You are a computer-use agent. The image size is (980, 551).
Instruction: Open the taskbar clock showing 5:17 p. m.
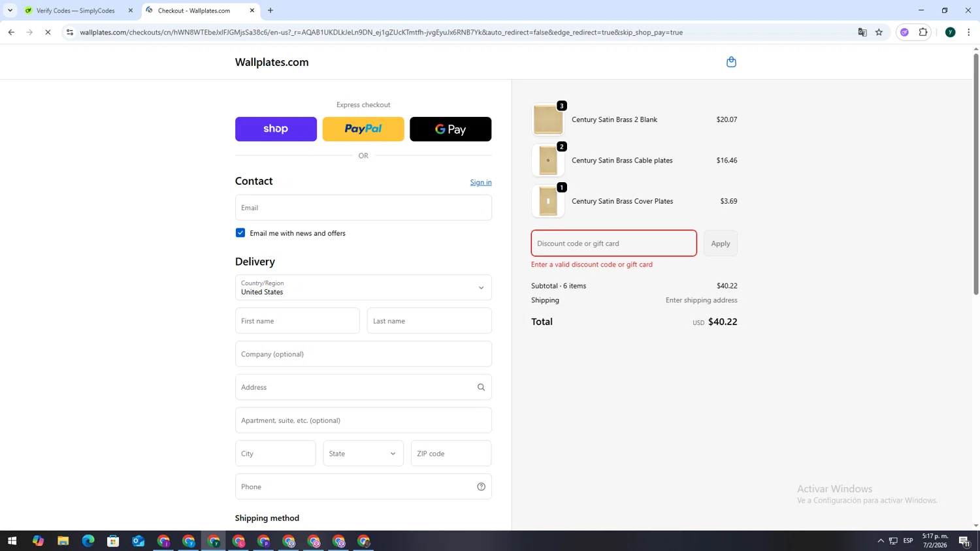[935, 541]
